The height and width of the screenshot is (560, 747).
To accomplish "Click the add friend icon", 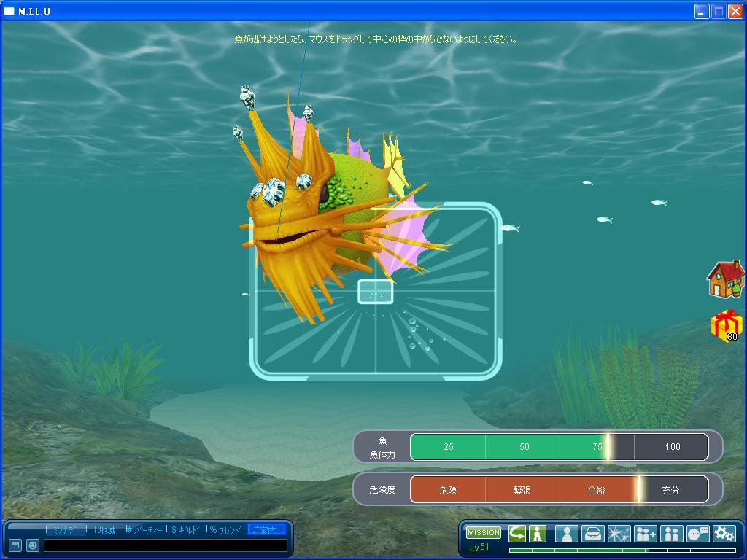I will [645, 534].
